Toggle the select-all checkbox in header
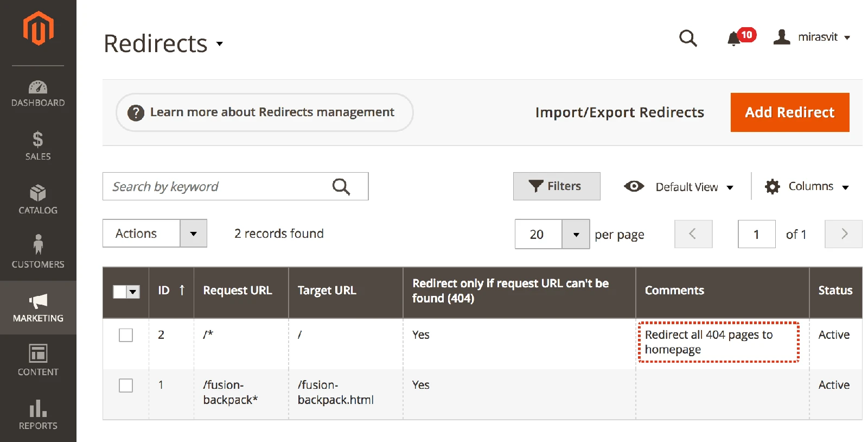 120,292
